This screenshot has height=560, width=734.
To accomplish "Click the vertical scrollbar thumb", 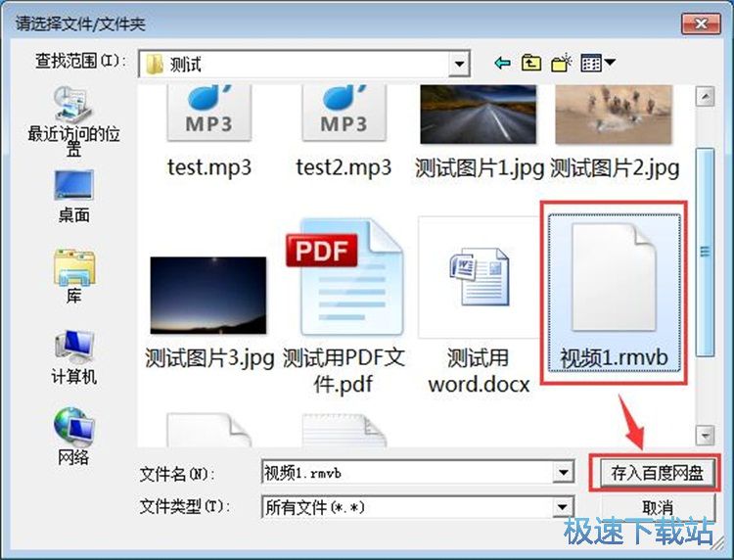I will [705, 253].
